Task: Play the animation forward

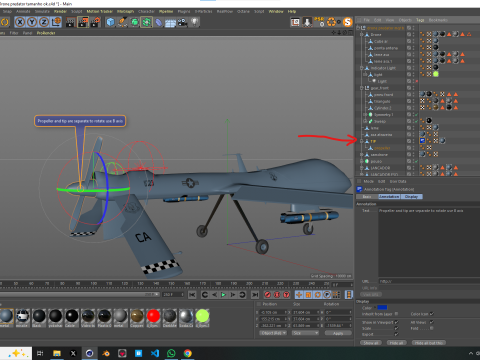Action: coord(223,295)
